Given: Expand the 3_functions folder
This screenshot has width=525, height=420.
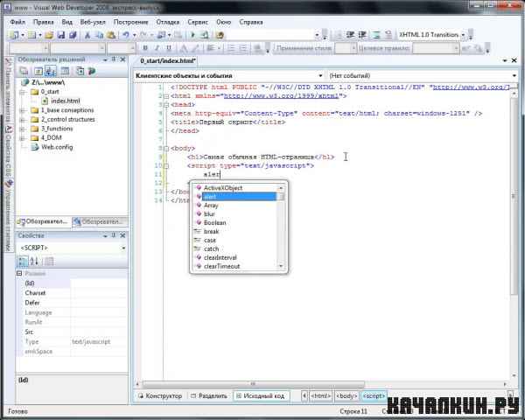Looking at the screenshot, I should coord(23,129).
